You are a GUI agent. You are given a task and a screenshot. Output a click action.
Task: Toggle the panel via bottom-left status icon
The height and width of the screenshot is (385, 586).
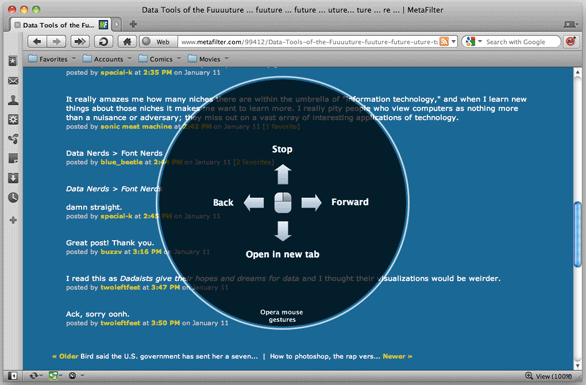(x=12, y=376)
